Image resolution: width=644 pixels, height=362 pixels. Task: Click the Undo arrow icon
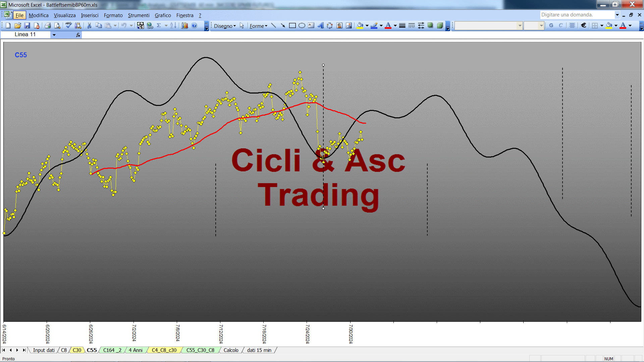pyautogui.click(x=124, y=26)
